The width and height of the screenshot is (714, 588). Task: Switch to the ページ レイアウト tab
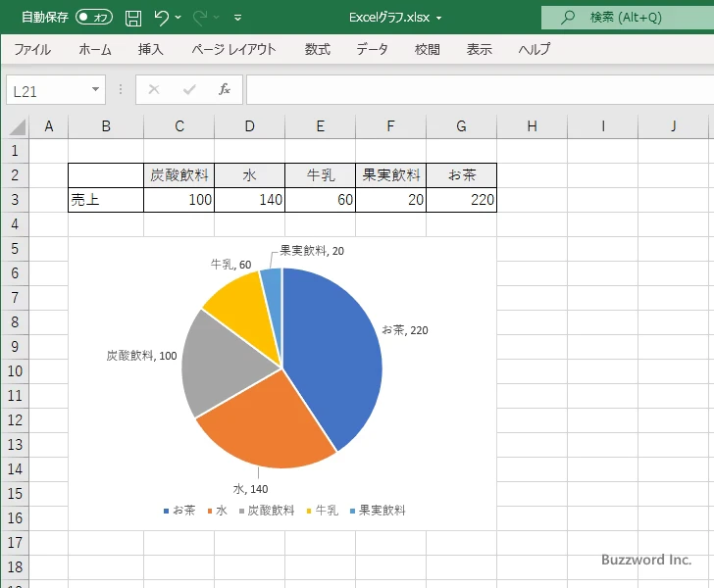coord(233,49)
